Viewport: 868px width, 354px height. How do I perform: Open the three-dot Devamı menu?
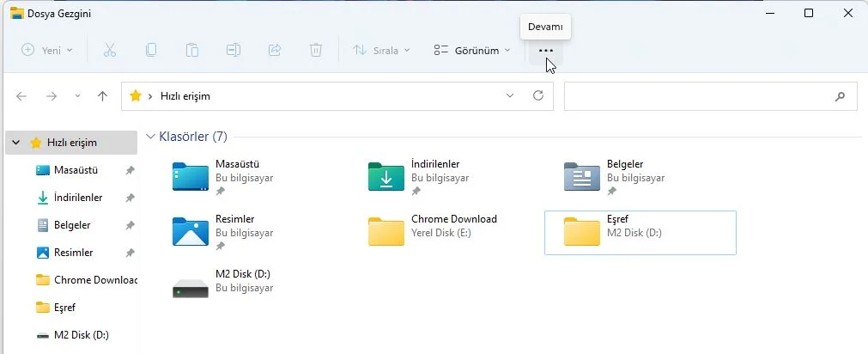[x=545, y=50]
